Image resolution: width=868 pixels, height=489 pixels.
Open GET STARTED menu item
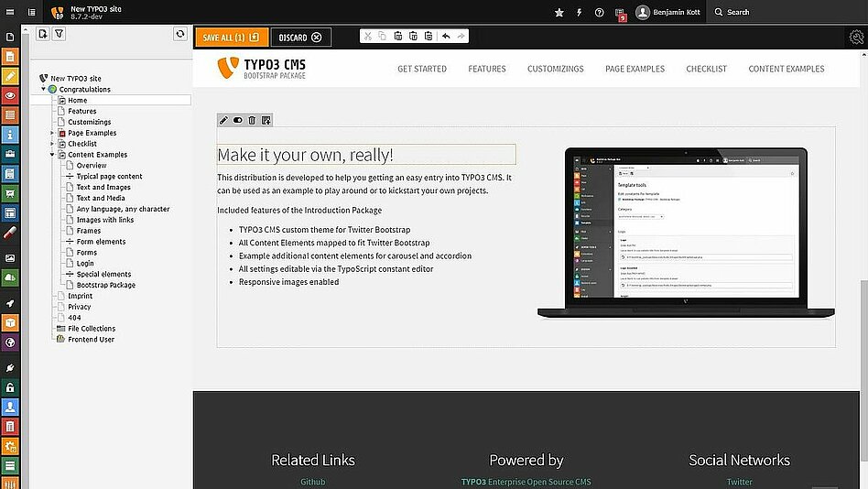tap(422, 69)
